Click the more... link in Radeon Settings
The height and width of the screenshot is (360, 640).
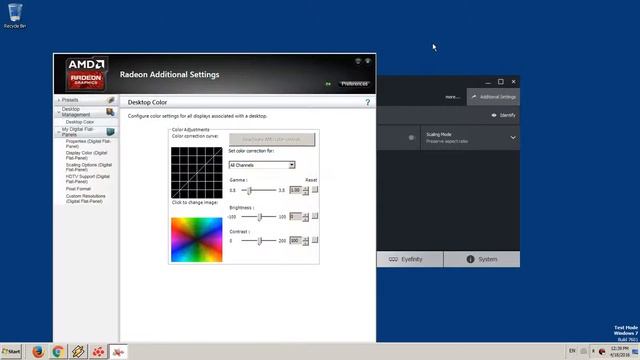[x=452, y=97]
